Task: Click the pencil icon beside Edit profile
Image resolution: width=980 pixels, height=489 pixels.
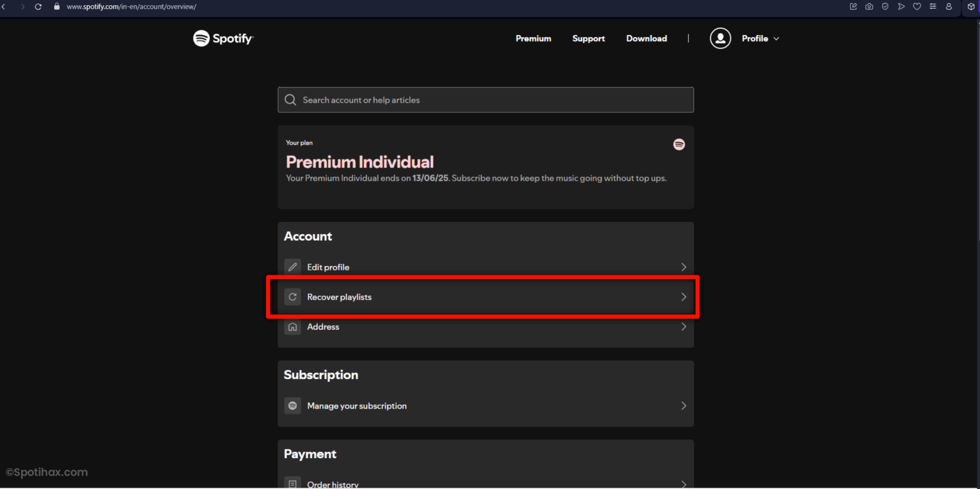Action: pos(292,267)
